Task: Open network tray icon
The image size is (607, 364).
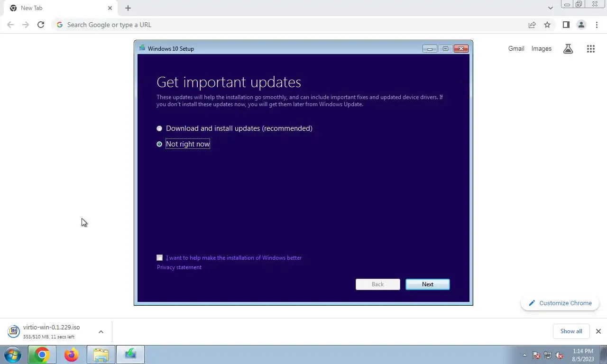Action: (548, 355)
